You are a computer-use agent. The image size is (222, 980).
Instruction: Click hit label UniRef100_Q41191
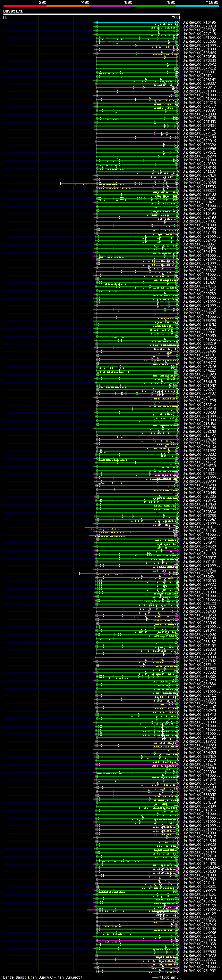click(x=199, y=355)
